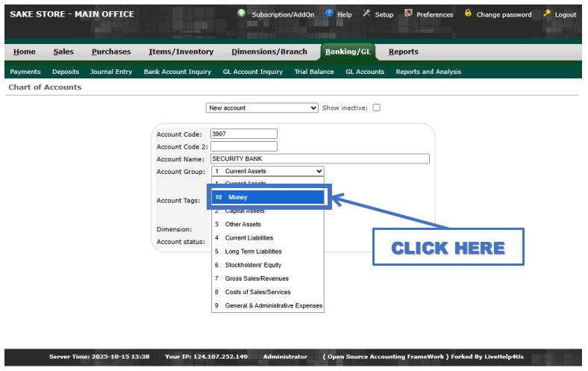Select 9 General & Administrative Expenses
This screenshot has height=371, width=588.
268,305
